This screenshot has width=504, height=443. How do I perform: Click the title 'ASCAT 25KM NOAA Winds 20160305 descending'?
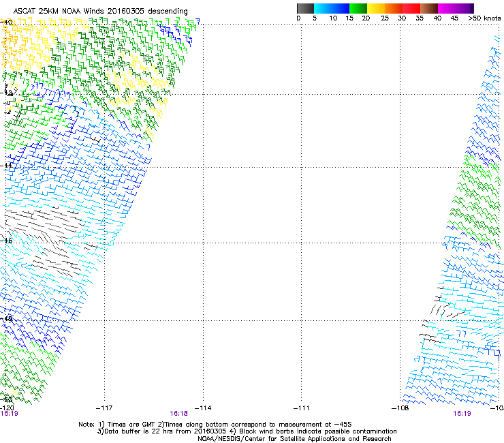click(100, 12)
